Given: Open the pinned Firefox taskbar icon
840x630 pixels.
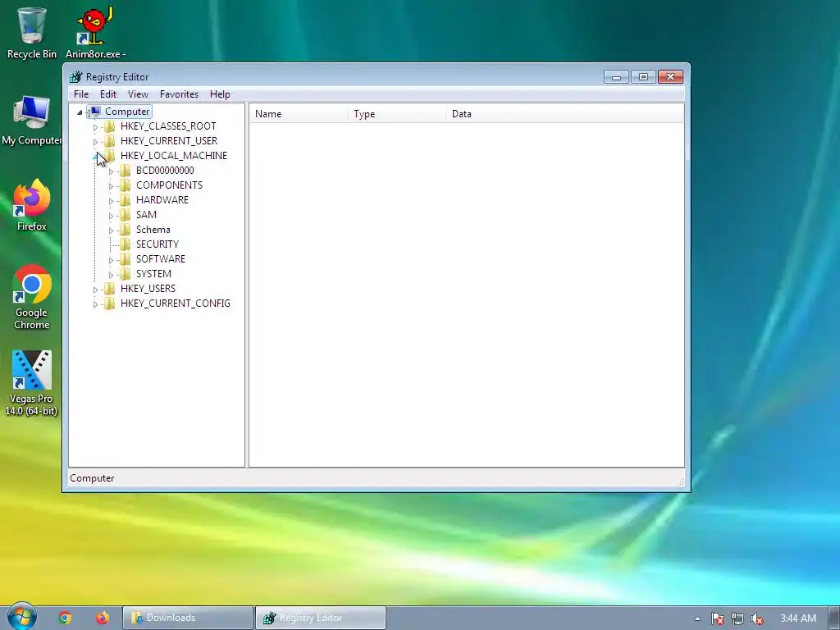Looking at the screenshot, I should (102, 618).
